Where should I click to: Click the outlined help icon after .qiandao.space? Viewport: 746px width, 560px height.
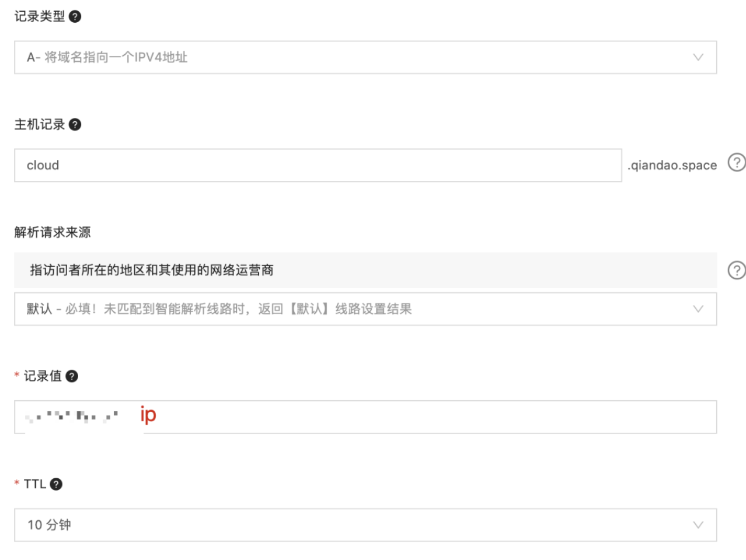(x=737, y=162)
